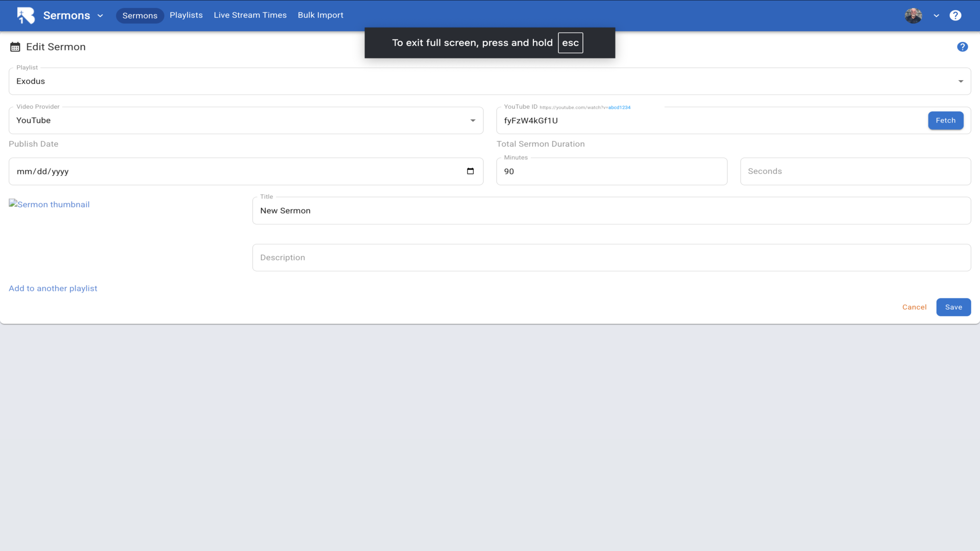Image resolution: width=980 pixels, height=551 pixels.
Task: Go to the Bulk Import tab
Action: tap(321, 15)
